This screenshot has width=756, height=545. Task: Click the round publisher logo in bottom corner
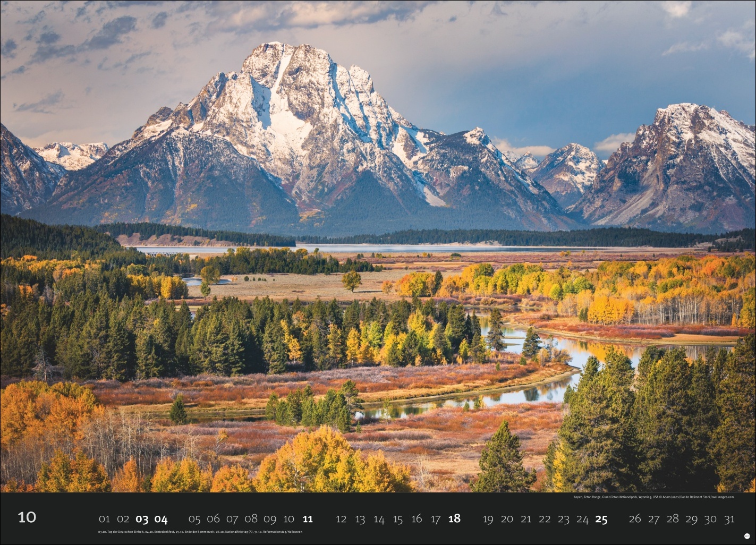746,536
